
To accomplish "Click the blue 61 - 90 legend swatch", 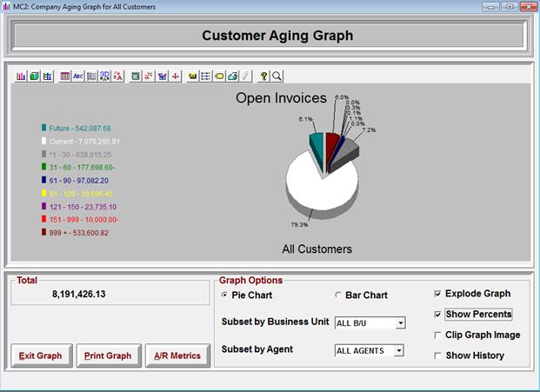I will point(43,180).
